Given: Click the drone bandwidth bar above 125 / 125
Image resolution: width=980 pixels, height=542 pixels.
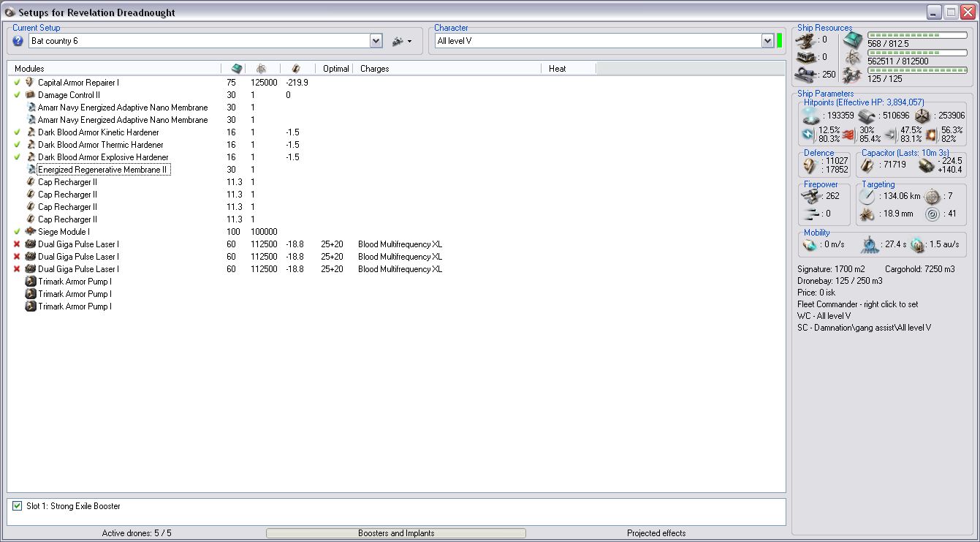Looking at the screenshot, I should tap(917, 70).
